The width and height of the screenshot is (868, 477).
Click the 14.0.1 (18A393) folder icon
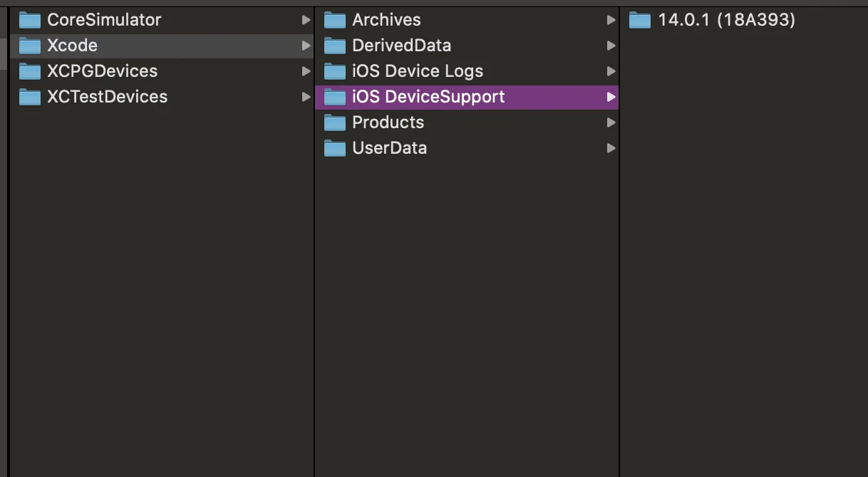640,20
